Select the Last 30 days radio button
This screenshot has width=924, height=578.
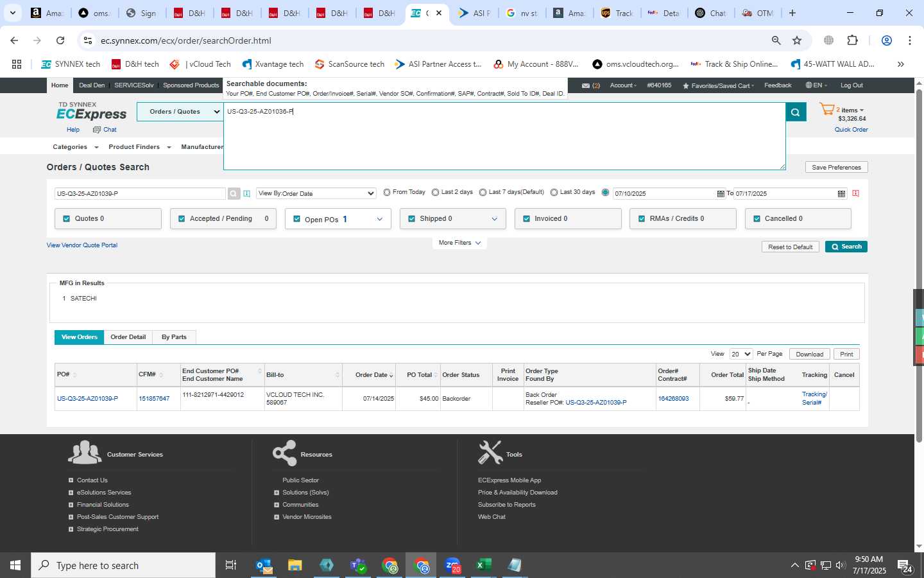[x=554, y=193]
